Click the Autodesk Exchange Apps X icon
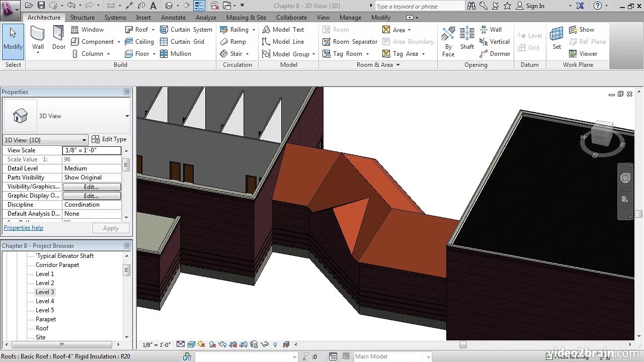 pos(580,6)
